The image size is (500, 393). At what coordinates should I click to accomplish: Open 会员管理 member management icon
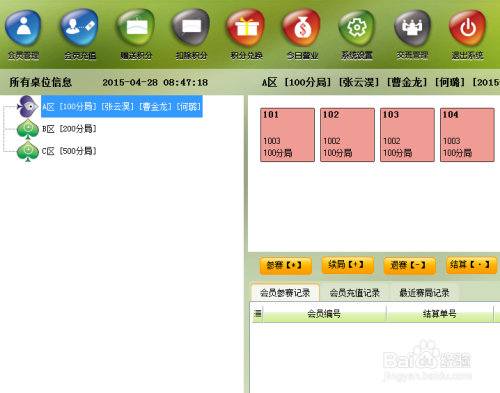pos(23,28)
